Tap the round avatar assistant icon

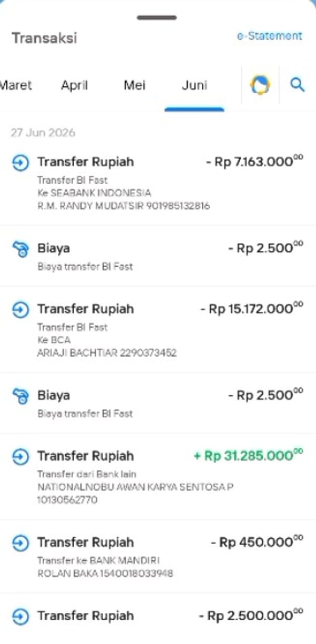click(x=260, y=85)
